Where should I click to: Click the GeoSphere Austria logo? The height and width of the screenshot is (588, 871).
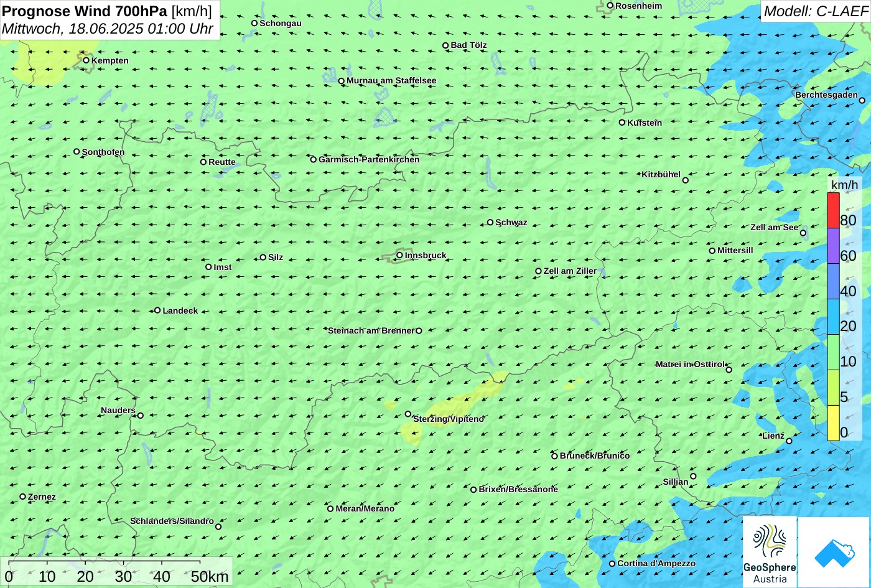pyautogui.click(x=770, y=551)
